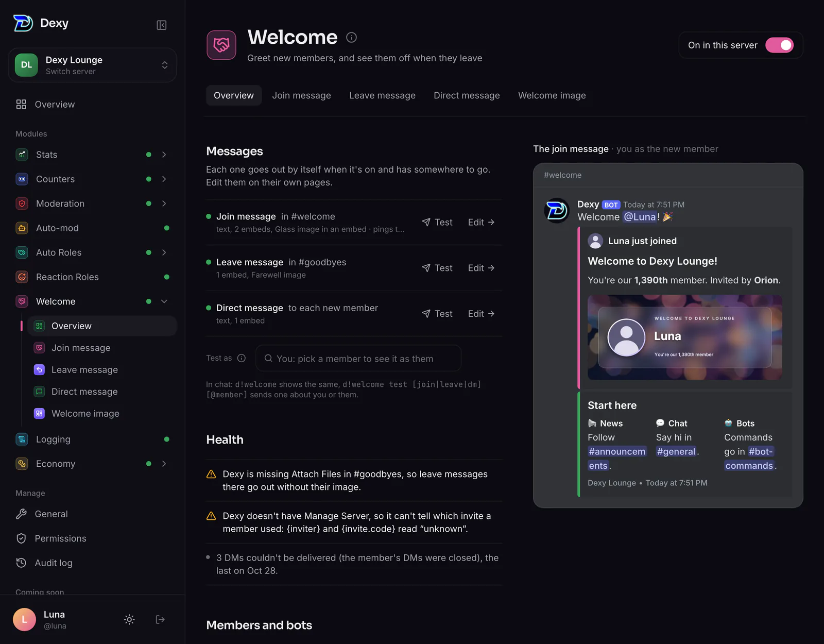
Task: Open Moderation shield icon
Action: coord(22,204)
